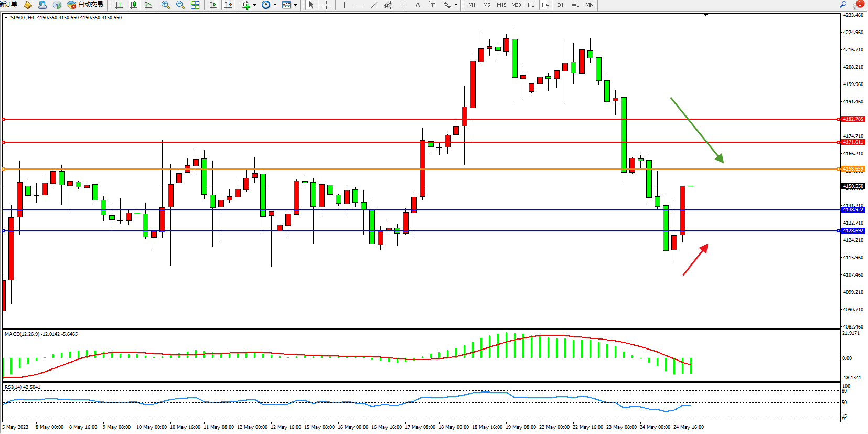Select the Crosshair tool
The width and height of the screenshot is (868, 434).
pyautogui.click(x=326, y=5)
